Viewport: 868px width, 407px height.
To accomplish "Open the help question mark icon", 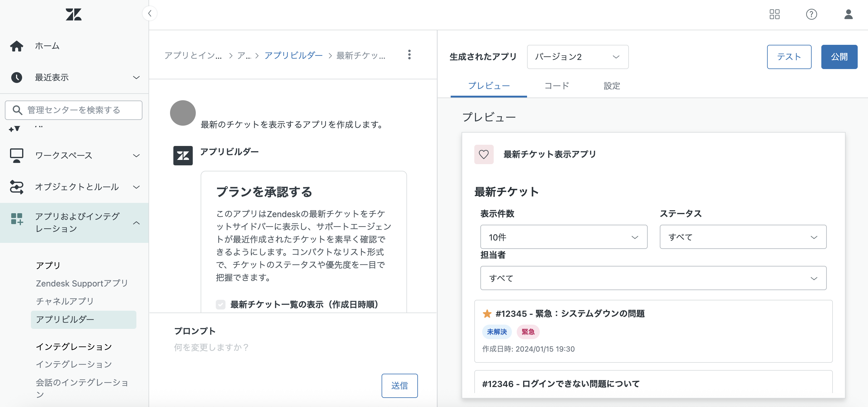I will 811,14.
